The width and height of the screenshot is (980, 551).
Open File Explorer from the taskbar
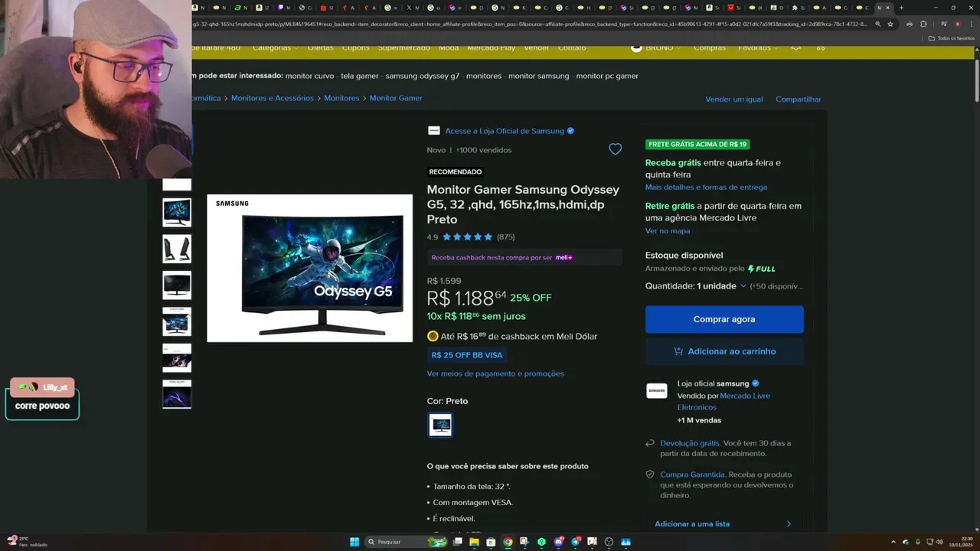tap(474, 542)
